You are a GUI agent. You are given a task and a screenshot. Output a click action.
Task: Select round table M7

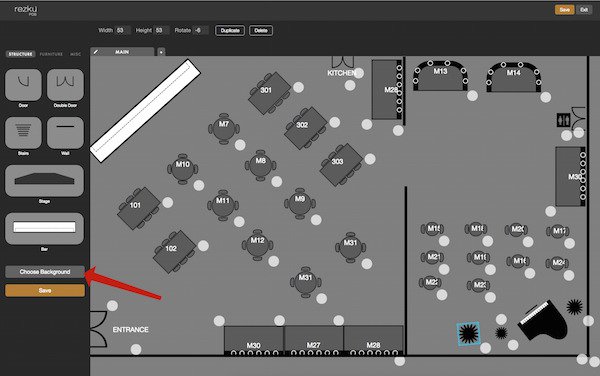point(224,129)
